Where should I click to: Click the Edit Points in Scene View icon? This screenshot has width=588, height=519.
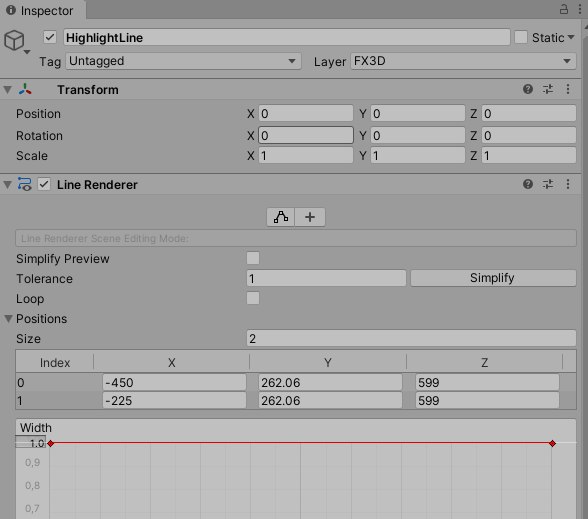click(x=280, y=217)
